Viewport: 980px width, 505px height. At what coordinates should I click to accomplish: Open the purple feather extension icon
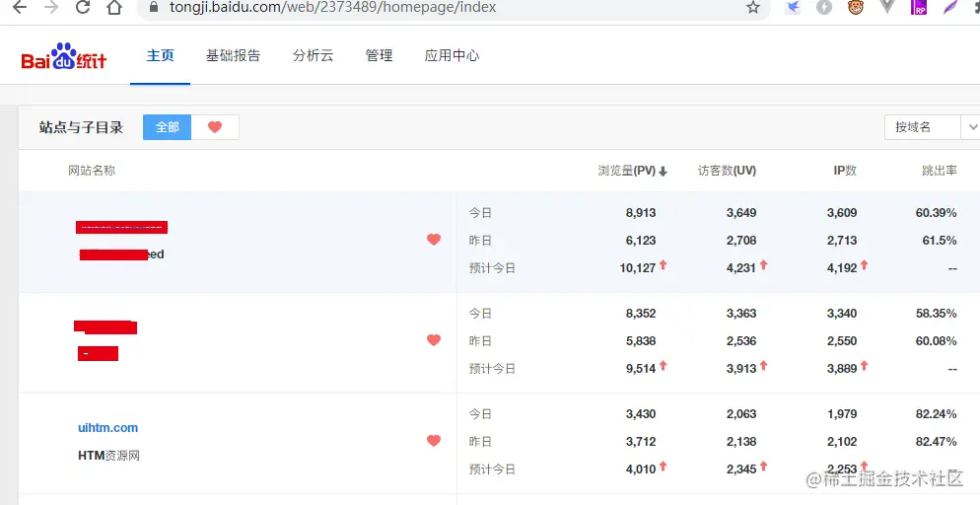pyautogui.click(x=950, y=8)
